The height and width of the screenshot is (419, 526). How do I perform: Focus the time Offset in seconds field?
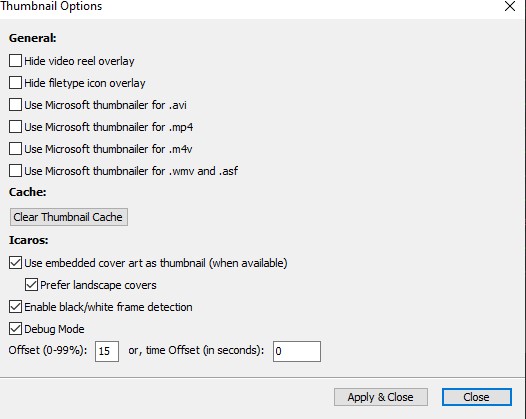297,351
